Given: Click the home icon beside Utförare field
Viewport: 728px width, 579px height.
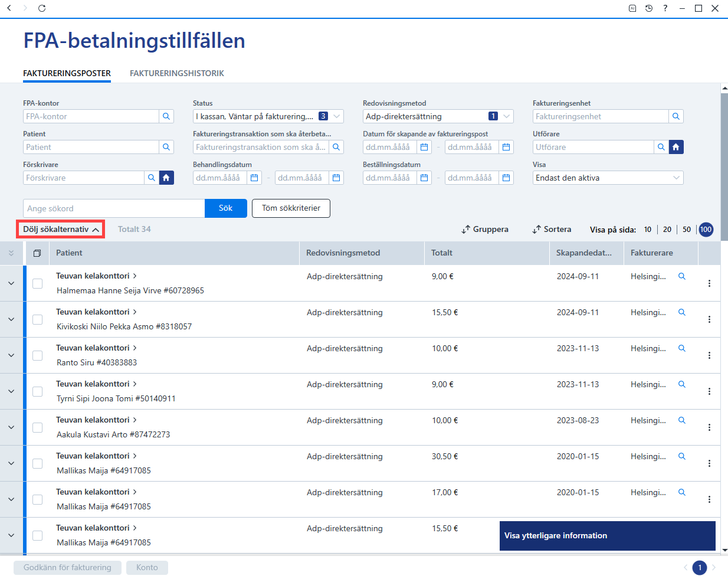Looking at the screenshot, I should (x=676, y=147).
